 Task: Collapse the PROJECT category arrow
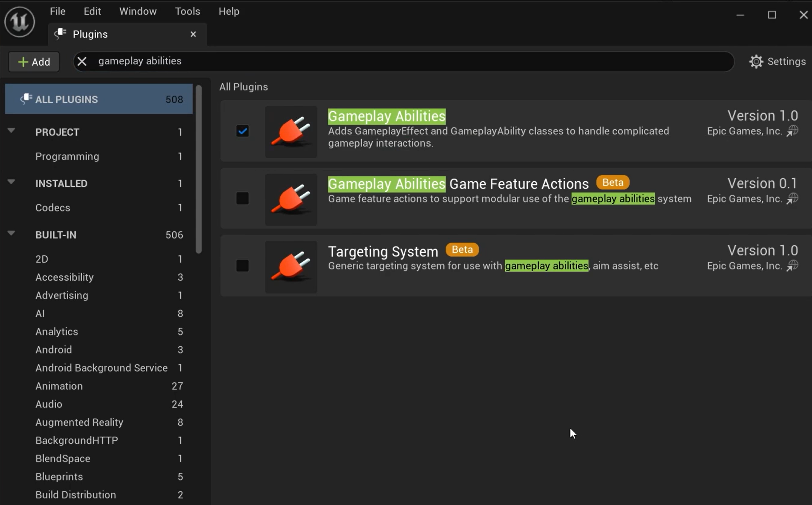coord(11,131)
